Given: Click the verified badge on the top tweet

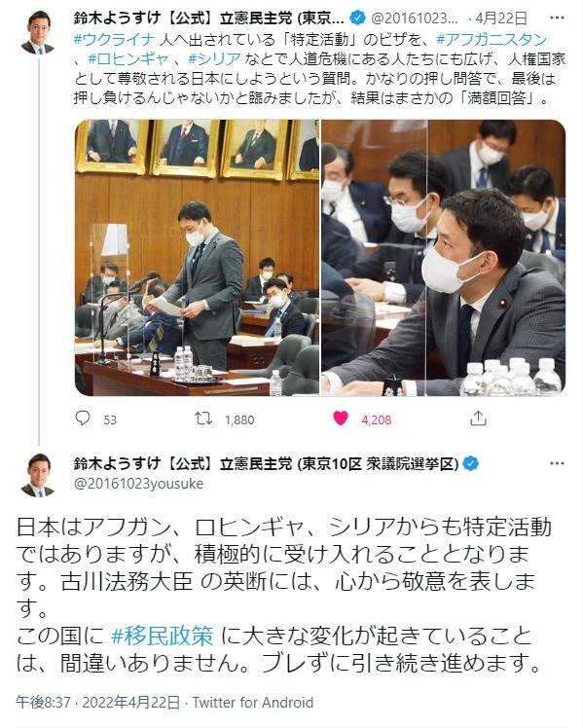Looking at the screenshot, I should [x=357, y=18].
